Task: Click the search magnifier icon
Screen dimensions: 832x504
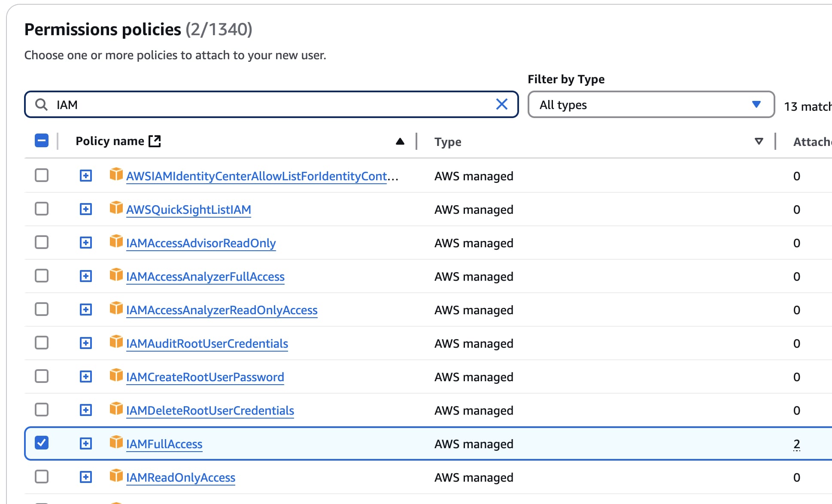Action: tap(41, 104)
